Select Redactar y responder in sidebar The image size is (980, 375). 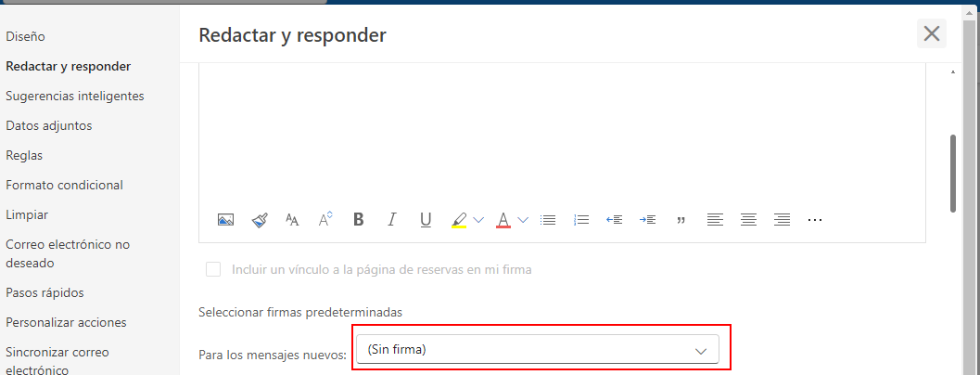(x=68, y=66)
